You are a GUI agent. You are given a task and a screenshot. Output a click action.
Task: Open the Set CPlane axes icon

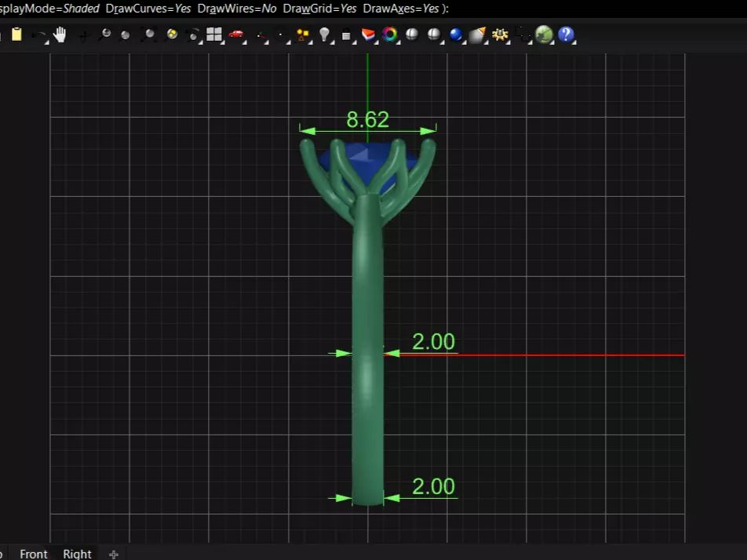(261, 35)
